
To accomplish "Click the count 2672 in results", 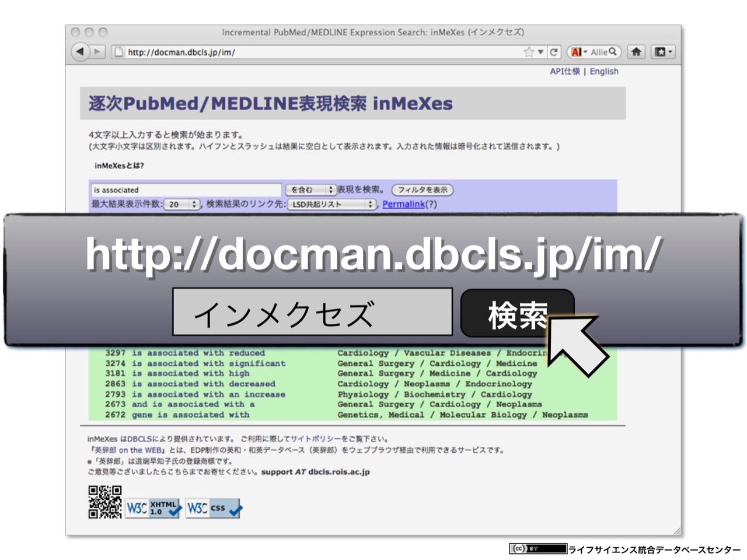I will tap(115, 415).
